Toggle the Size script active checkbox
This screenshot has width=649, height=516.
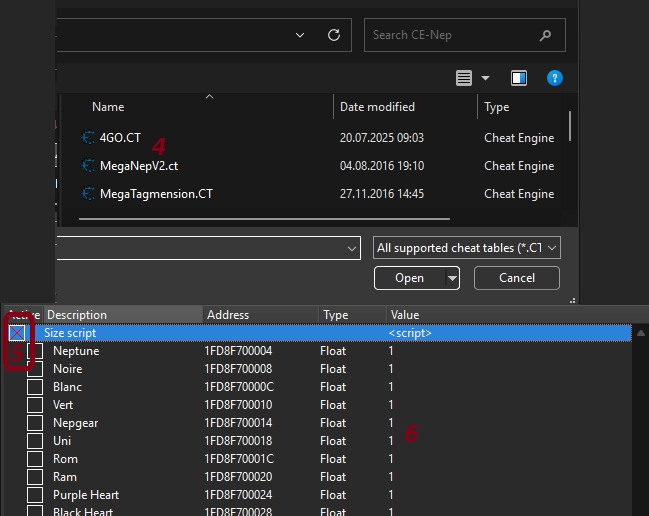[17, 333]
